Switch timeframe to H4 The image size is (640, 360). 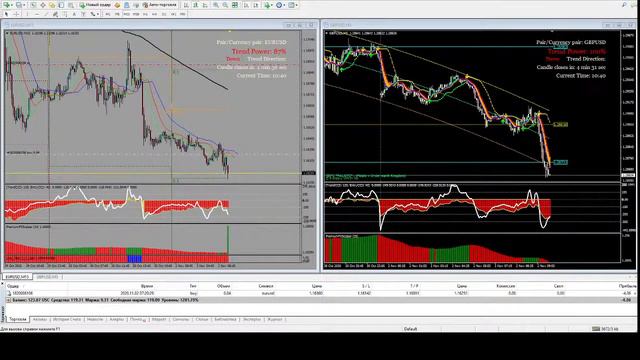point(155,14)
